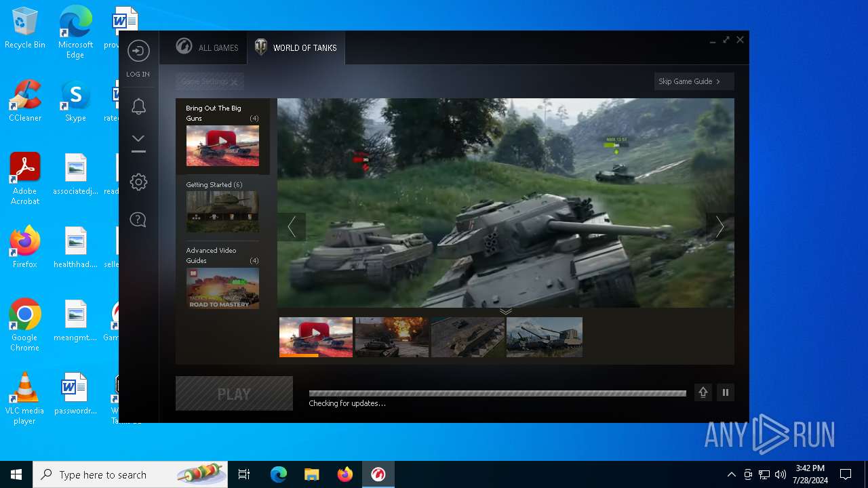Open the notifications bell
This screenshot has width=868, height=488.
138,106
